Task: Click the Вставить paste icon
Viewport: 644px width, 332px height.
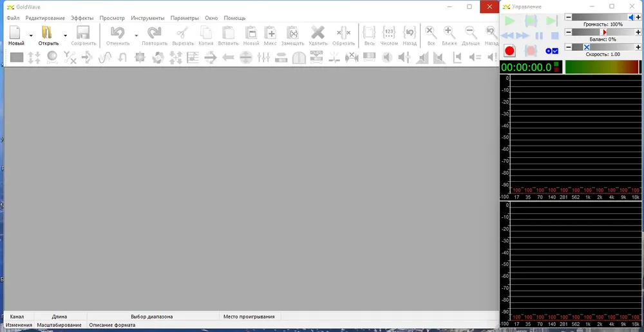Action: tap(228, 33)
